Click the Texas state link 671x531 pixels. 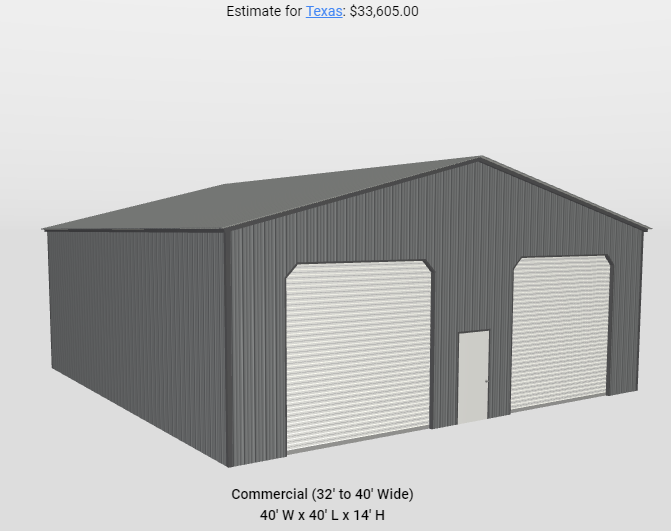coord(324,11)
